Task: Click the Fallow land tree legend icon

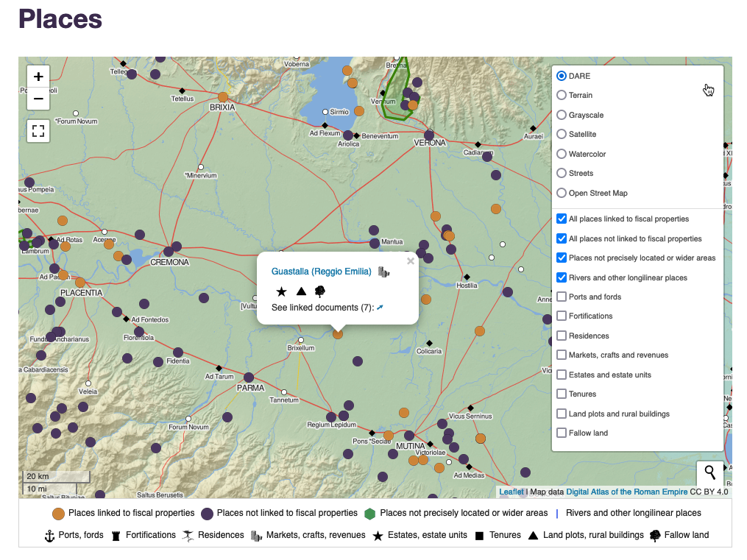Action: point(655,536)
